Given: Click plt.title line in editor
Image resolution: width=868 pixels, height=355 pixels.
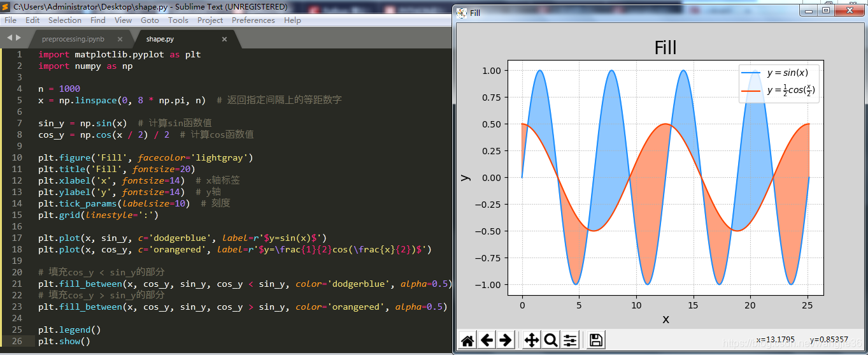Looking at the screenshot, I should click(117, 170).
